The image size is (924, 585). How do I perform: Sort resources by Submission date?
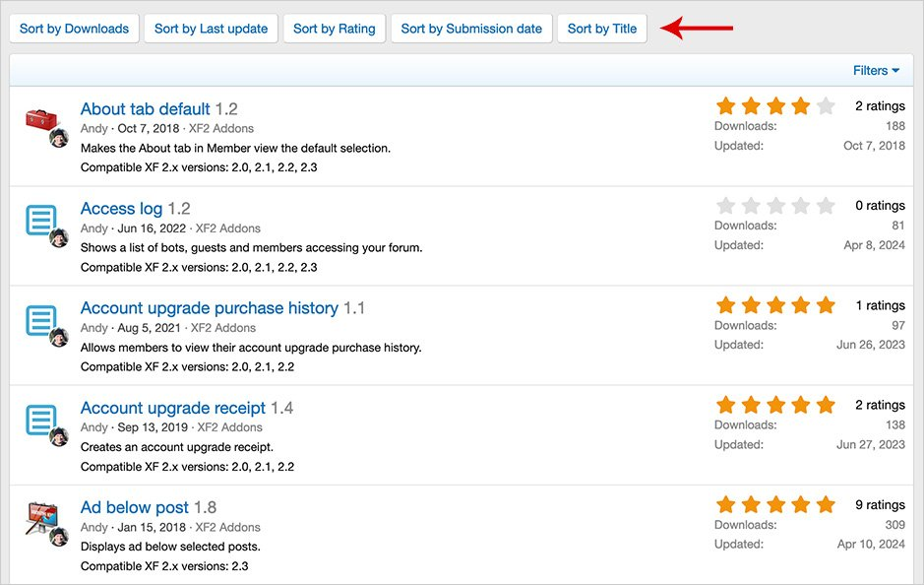point(471,29)
